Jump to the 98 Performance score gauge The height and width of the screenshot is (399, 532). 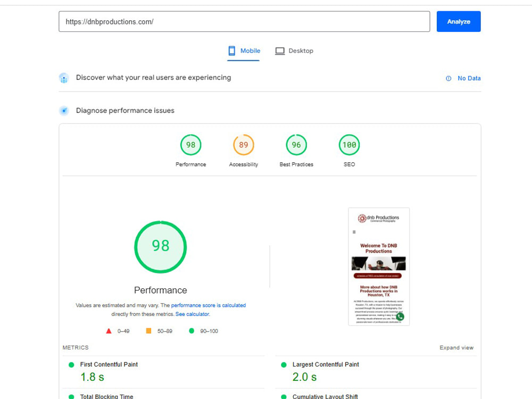[190, 145]
